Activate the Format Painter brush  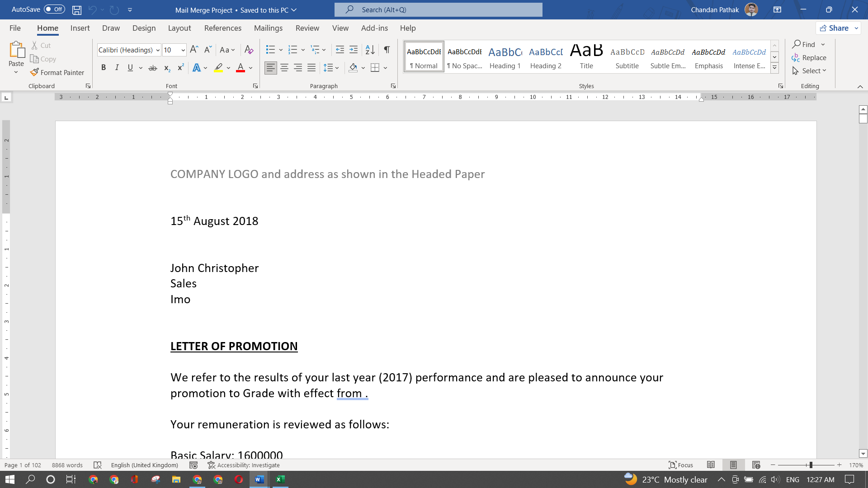(x=57, y=72)
